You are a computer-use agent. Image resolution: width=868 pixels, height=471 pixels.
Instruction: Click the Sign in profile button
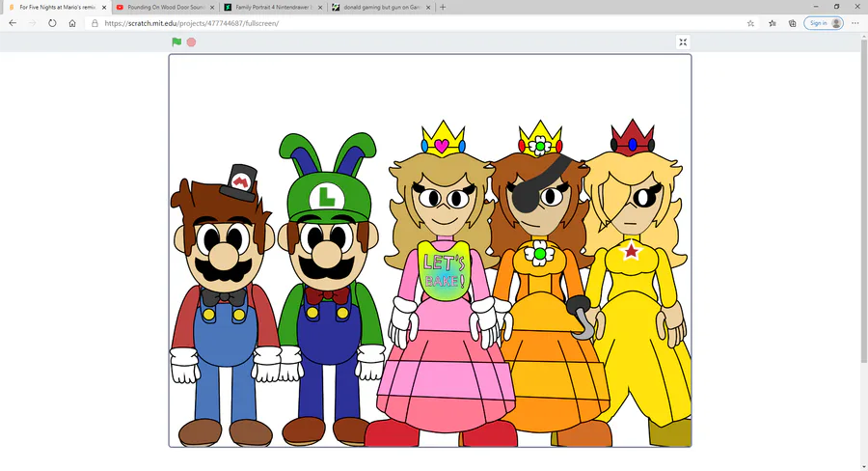tap(824, 23)
